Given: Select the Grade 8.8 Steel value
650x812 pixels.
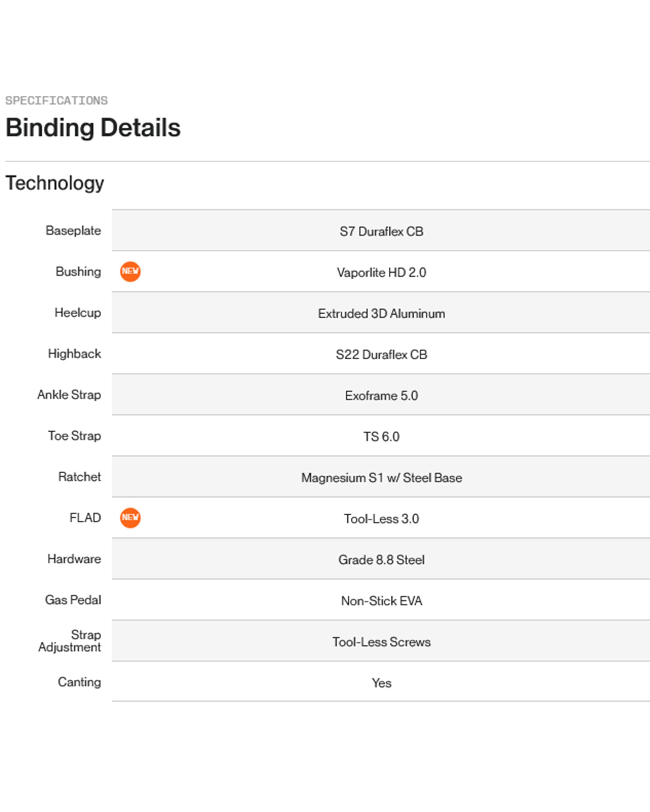Looking at the screenshot, I should (x=381, y=560).
